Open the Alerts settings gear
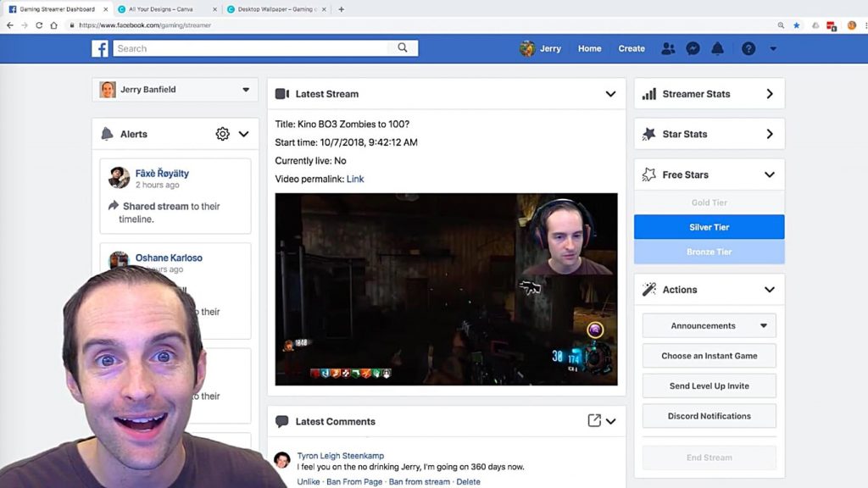 coord(223,134)
